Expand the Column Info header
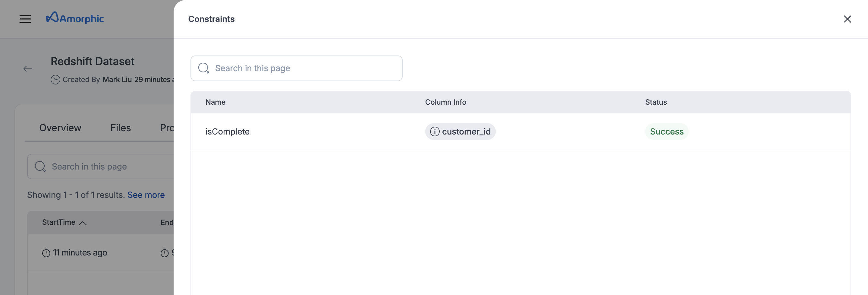 click(x=445, y=102)
